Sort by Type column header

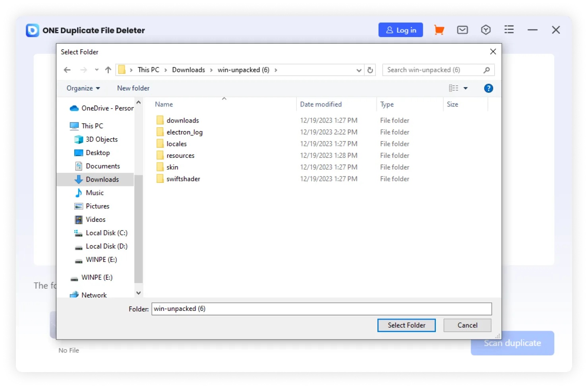[x=387, y=104]
